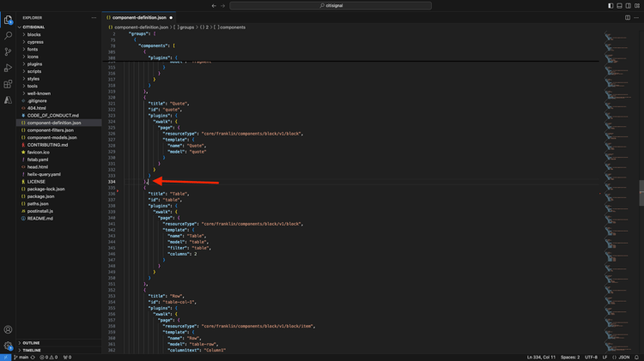Open notifications bell in status bar
The height and width of the screenshot is (361, 644).
[636, 358]
